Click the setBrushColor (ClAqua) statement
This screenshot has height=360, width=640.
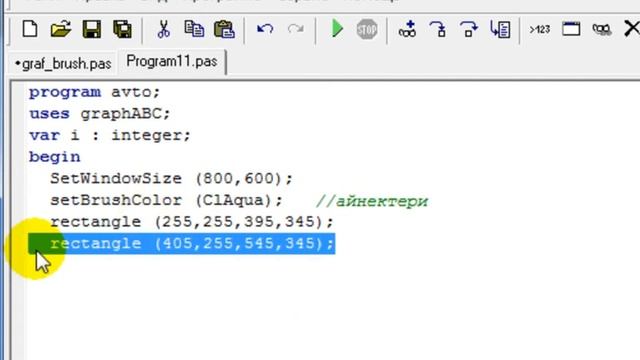[x=167, y=200]
